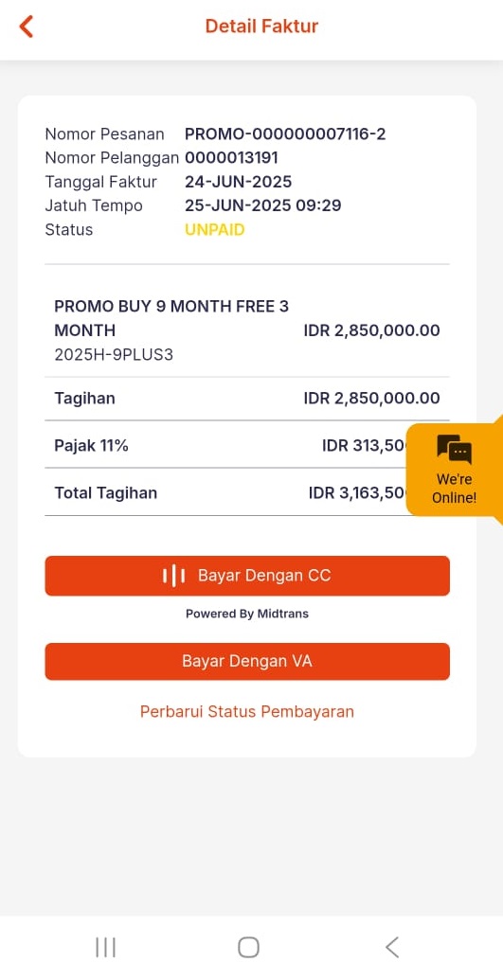Tap the Android system back arrow
The height and width of the screenshot is (980, 503).
(391, 948)
